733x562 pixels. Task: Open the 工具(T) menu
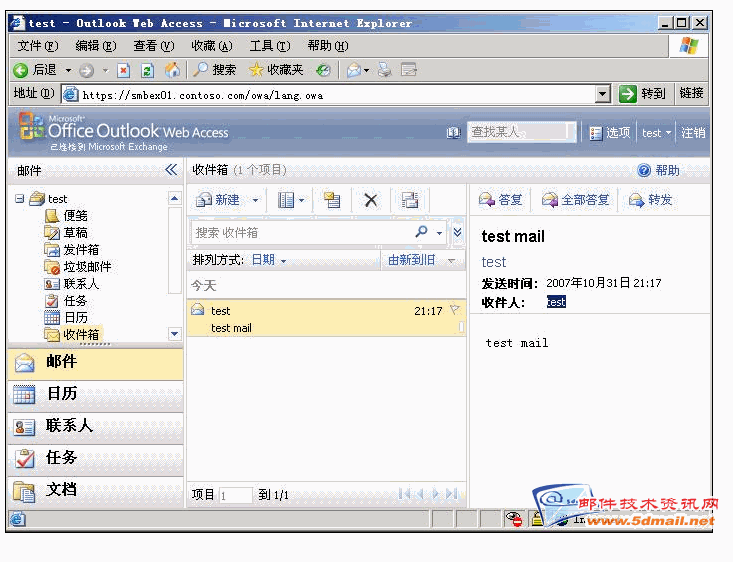point(269,46)
